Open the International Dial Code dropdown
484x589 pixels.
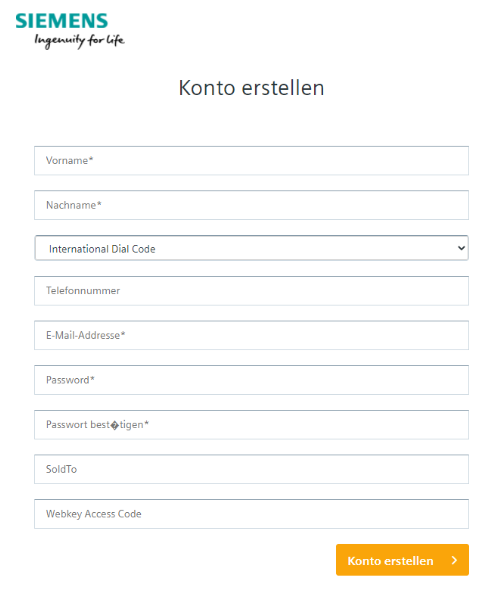[251, 248]
